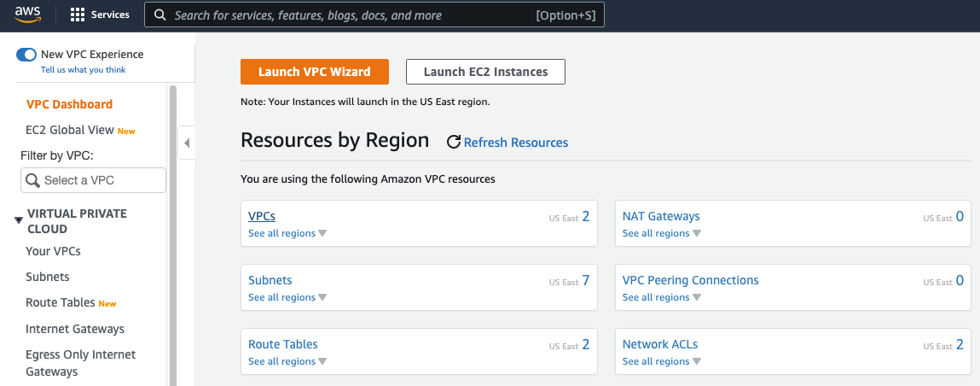The width and height of the screenshot is (980, 386).
Task: Open the Services grid menu
Action: 100,15
